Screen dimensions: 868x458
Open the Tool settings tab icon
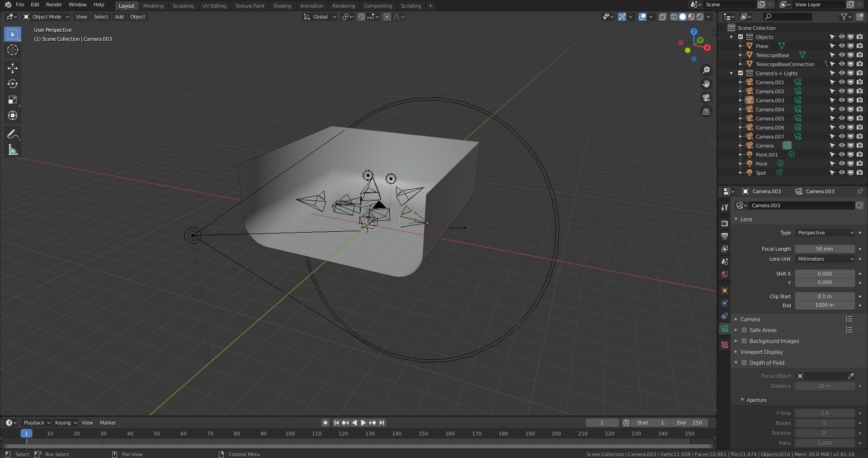pos(725,207)
